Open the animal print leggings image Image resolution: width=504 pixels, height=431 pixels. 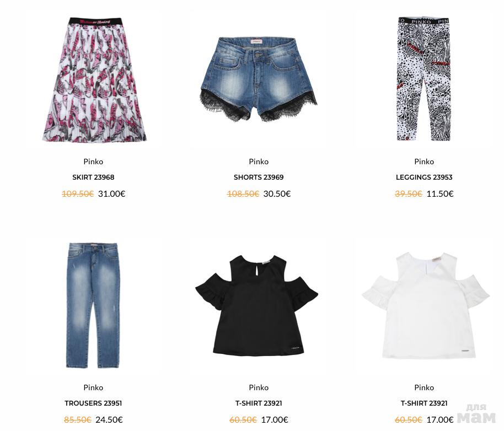(x=423, y=79)
